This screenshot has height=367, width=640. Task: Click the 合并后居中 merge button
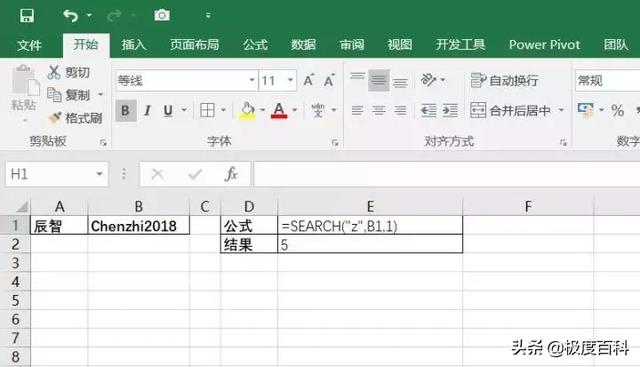pos(510,110)
